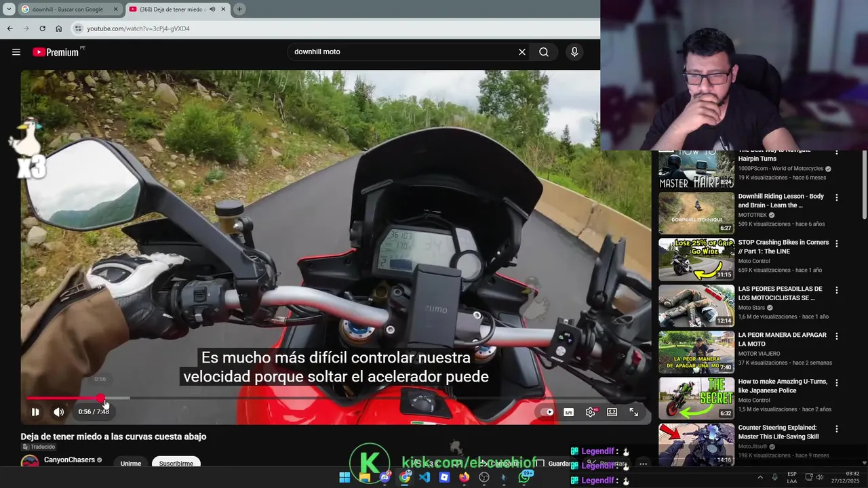868x488 pixels.
Task: Switch to theater mode in the player
Action: (x=612, y=411)
